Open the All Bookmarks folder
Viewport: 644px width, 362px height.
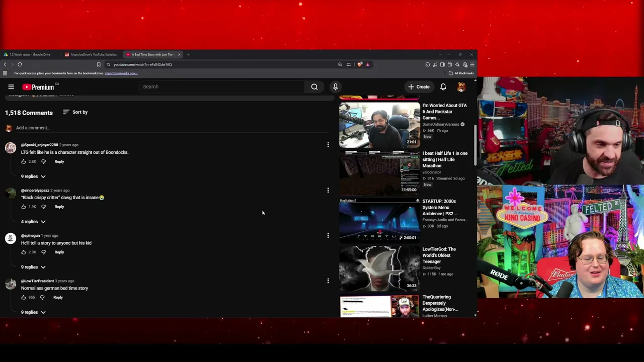pyautogui.click(x=461, y=73)
